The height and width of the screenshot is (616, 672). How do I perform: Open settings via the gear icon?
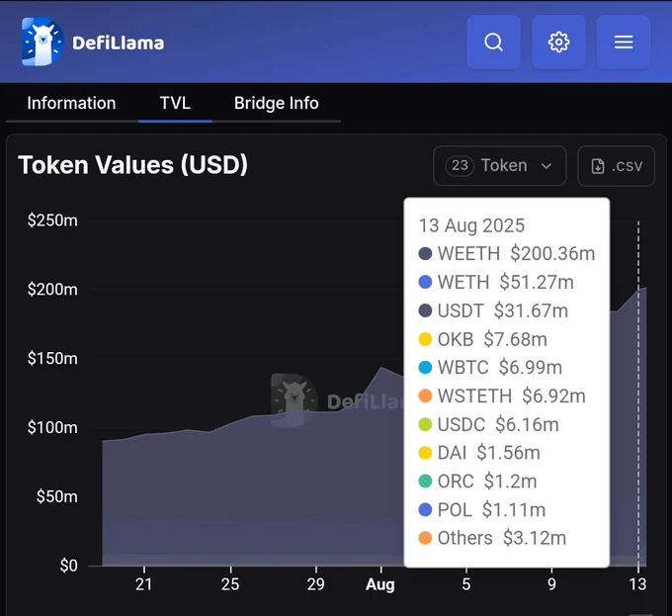pos(559,42)
